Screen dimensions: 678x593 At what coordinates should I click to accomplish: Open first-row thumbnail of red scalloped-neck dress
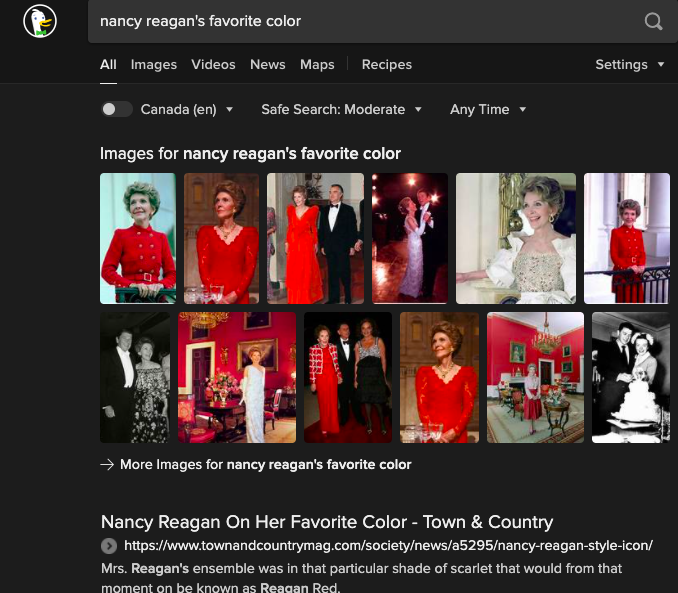[x=221, y=238]
